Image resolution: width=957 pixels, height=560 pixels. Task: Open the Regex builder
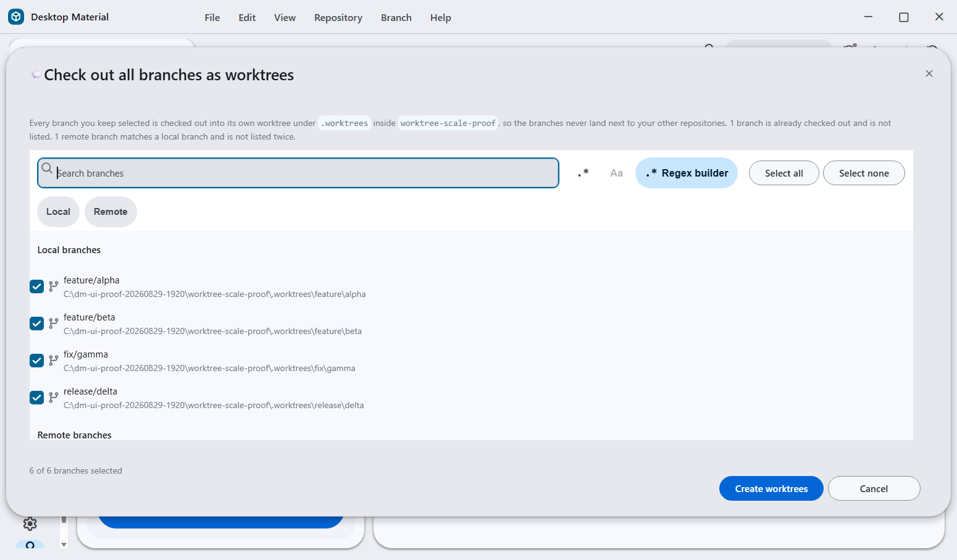tap(687, 173)
